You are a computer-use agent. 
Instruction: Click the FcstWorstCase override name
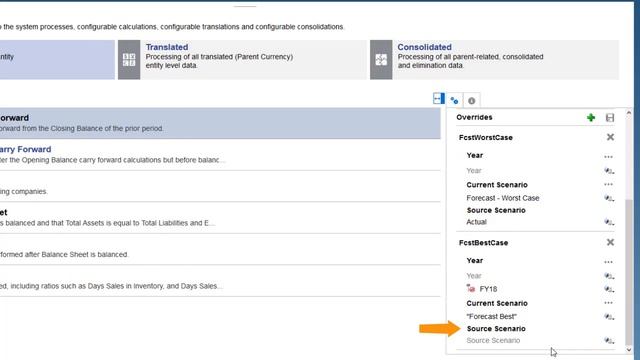tap(486, 138)
